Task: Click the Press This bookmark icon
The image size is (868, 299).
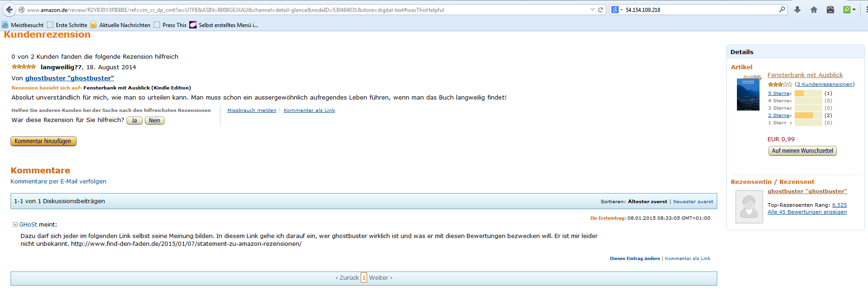Action: (157, 25)
